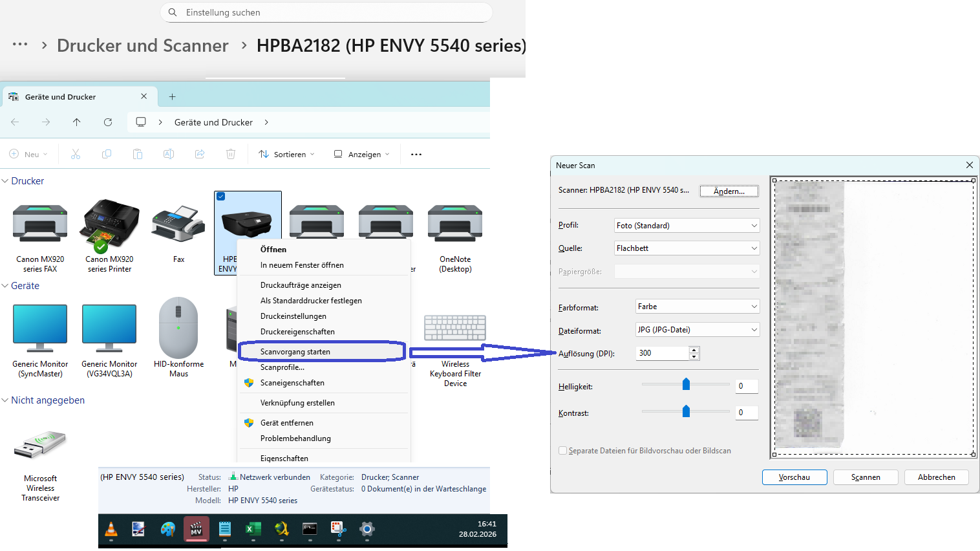Screen dimensions: 980x551
Task: Open the Profil dropdown
Action: point(687,226)
